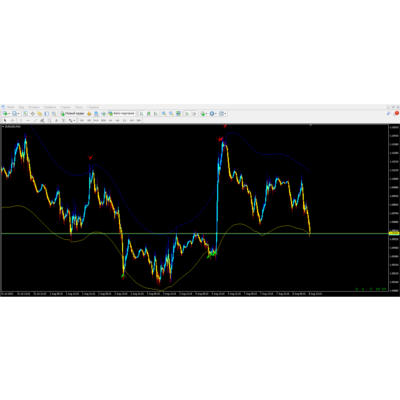Expand the Templates dropdown arrow
The height and width of the screenshot is (400, 400).
225,114
